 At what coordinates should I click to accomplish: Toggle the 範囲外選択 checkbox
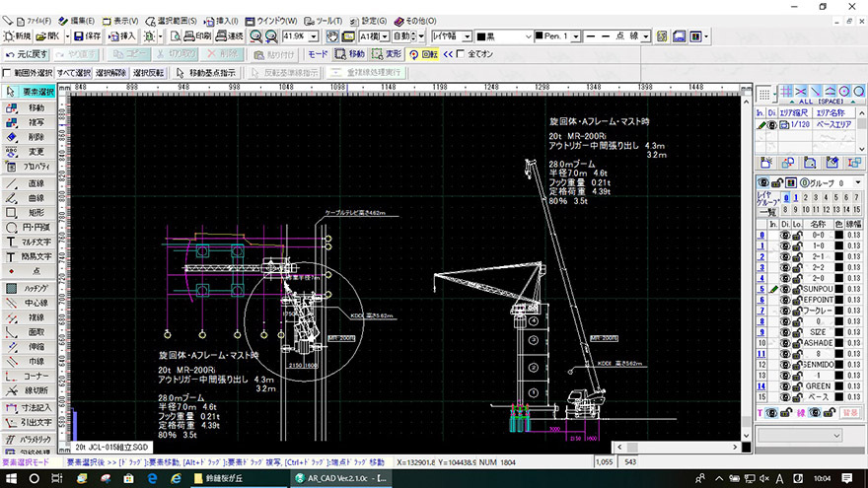tap(7, 73)
